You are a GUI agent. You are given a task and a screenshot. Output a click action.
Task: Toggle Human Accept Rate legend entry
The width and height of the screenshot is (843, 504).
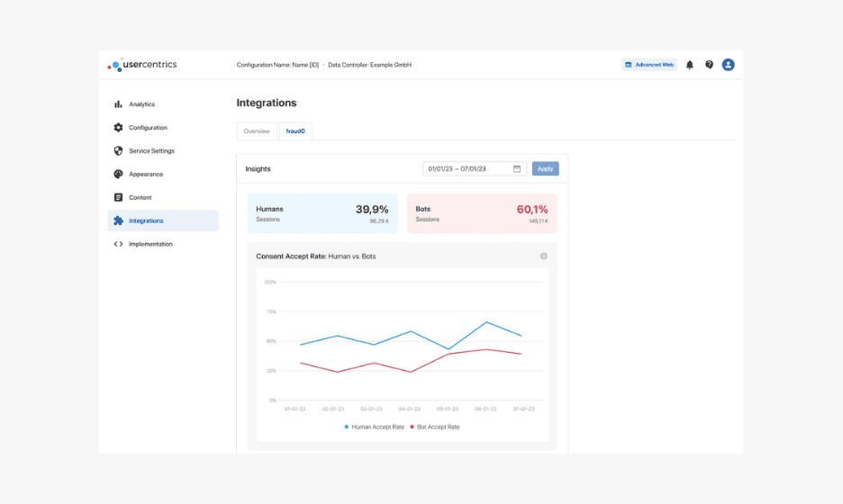pyautogui.click(x=374, y=427)
